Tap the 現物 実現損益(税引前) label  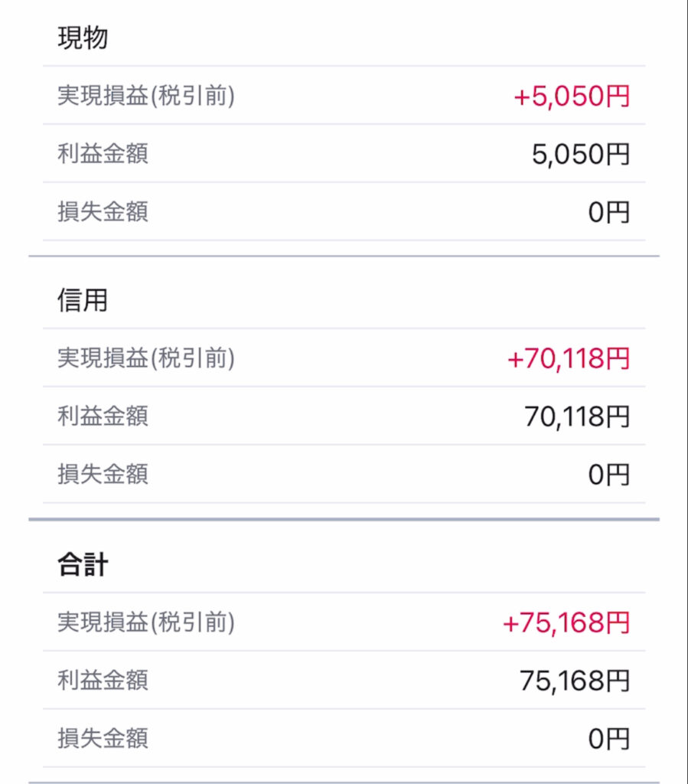[146, 96]
